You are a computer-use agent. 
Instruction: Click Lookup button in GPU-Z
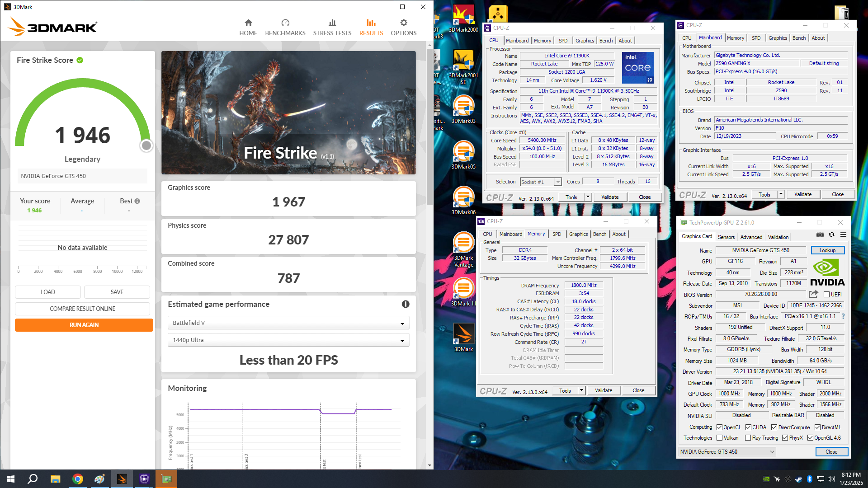click(827, 250)
